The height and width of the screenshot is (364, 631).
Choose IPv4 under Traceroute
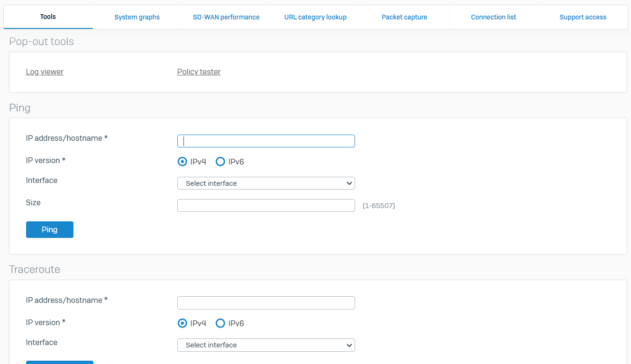tap(183, 323)
